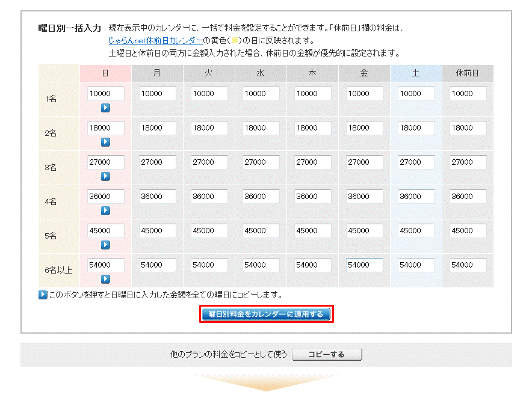Click the copy arrow icon in the 3名 row
Image resolution: width=532 pixels, height=398 pixels.
[105, 176]
